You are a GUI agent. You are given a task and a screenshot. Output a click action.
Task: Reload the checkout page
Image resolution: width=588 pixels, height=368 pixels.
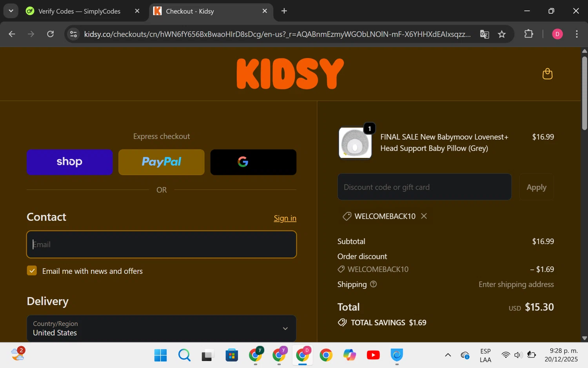pos(50,34)
